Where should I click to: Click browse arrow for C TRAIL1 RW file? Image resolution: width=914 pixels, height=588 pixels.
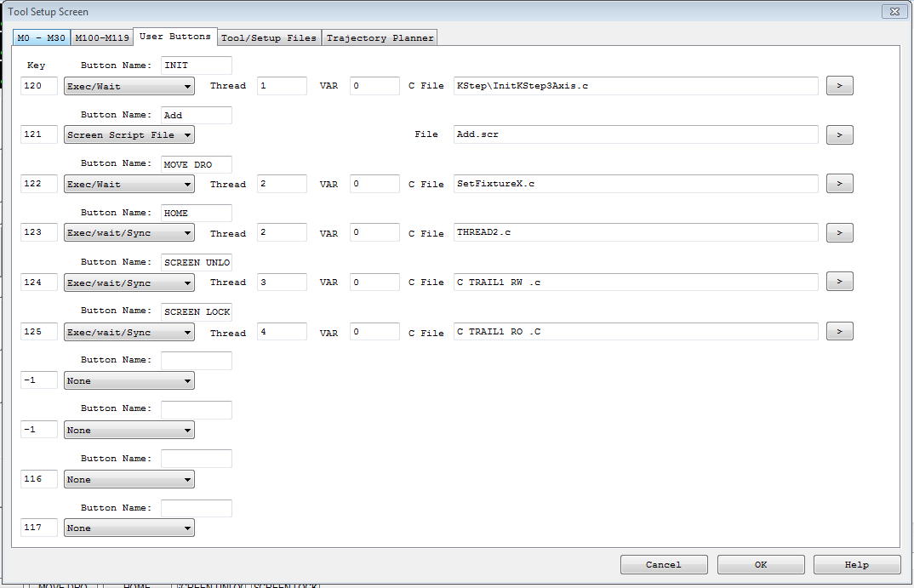pos(839,282)
